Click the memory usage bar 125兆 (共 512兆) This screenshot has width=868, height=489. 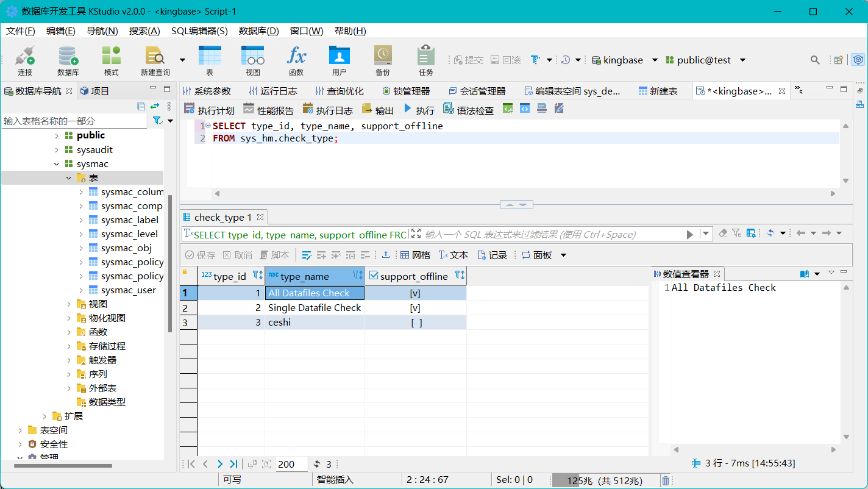coord(605,480)
